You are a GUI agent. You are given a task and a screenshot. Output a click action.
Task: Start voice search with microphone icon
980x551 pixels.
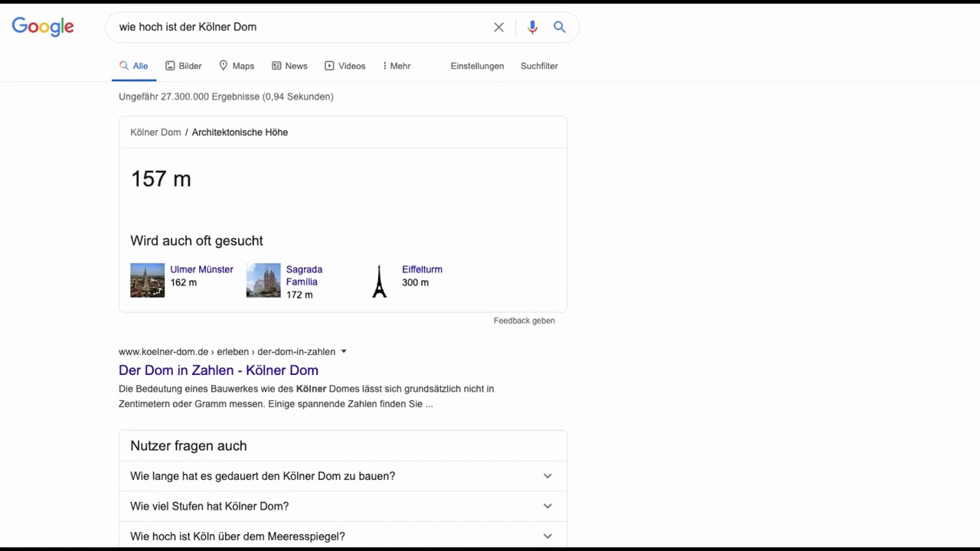click(532, 27)
